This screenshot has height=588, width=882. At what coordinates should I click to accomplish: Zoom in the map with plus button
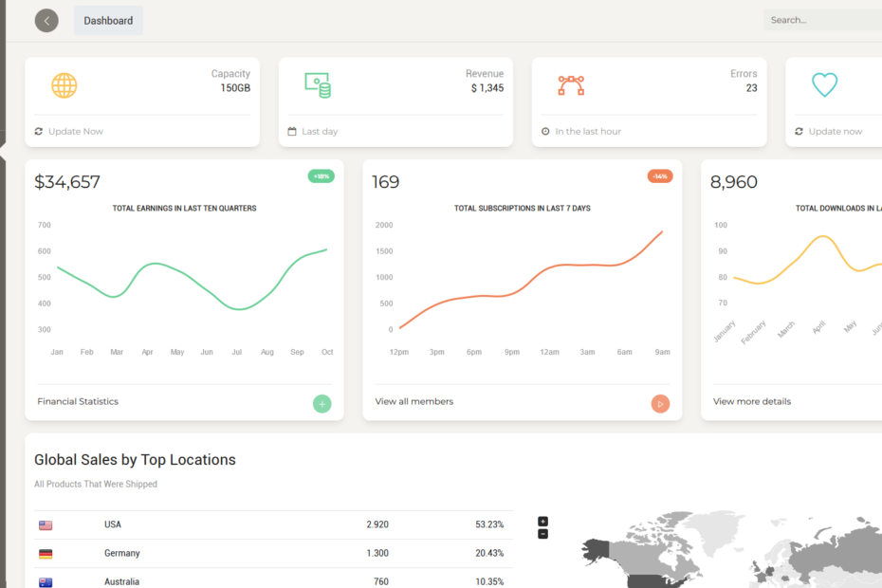[x=542, y=522]
